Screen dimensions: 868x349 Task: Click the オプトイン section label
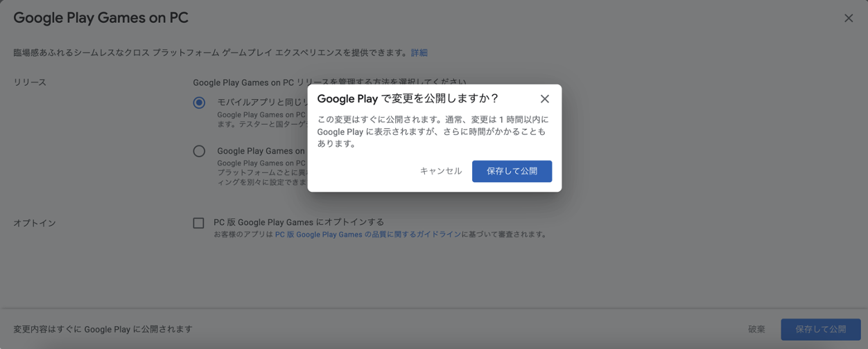(x=35, y=223)
